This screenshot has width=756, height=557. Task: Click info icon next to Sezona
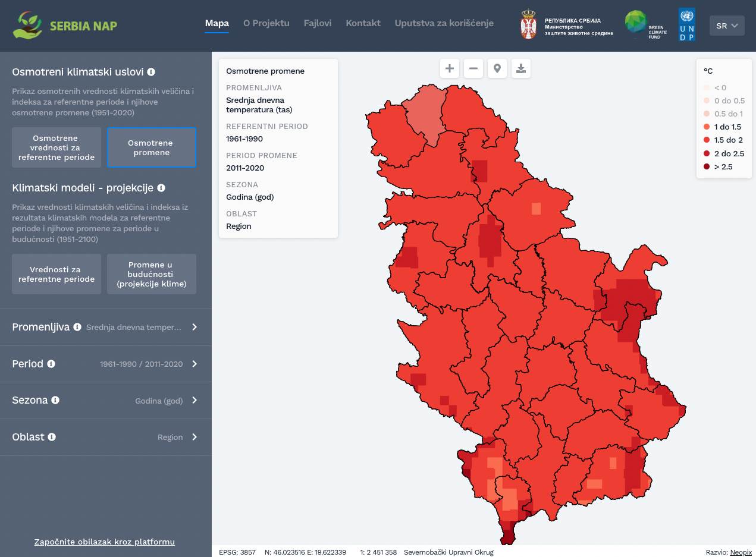click(x=55, y=400)
